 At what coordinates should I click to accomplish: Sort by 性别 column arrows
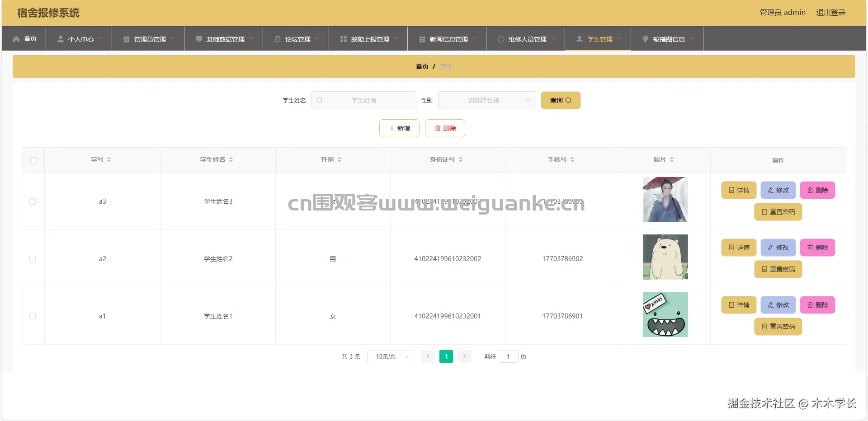coord(340,159)
